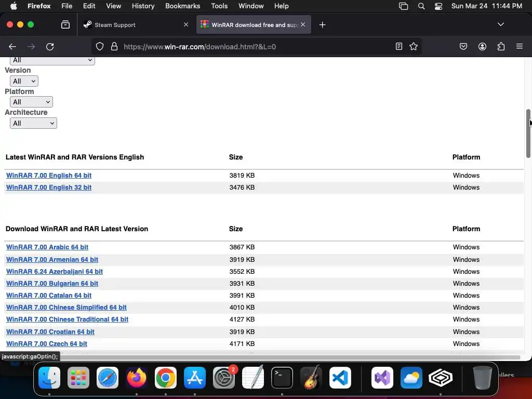Viewport: 532px width, 399px height.
Task: Open Control Center in menu bar
Action: pyautogui.click(x=438, y=6)
